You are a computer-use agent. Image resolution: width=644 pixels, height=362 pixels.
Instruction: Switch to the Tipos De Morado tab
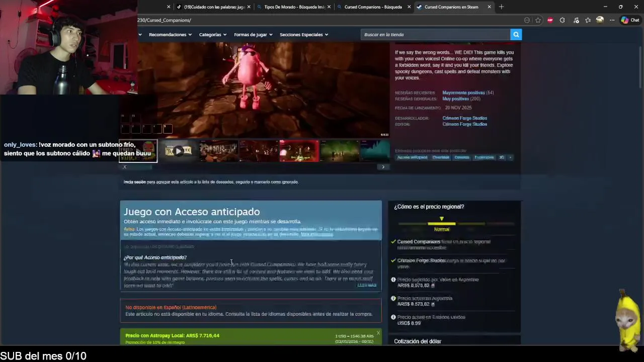tap(294, 7)
